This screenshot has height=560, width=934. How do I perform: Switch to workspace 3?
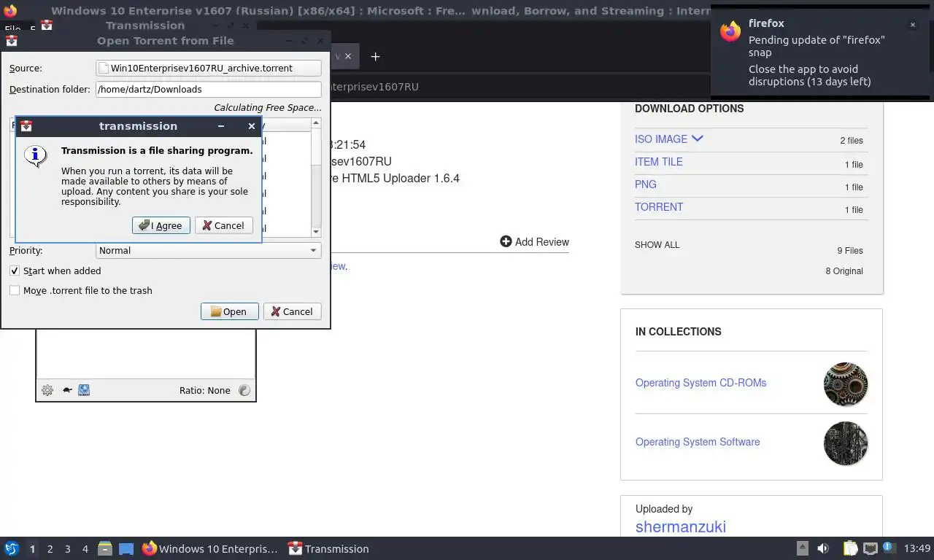point(67,549)
